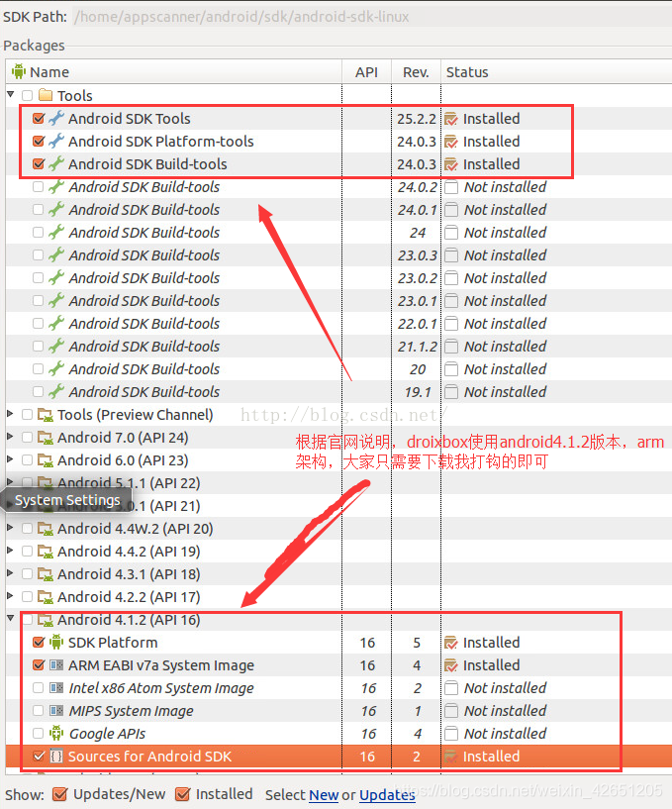Click the Sources for Android SDK braces icon
The width and height of the screenshot is (672, 809).
(x=56, y=756)
